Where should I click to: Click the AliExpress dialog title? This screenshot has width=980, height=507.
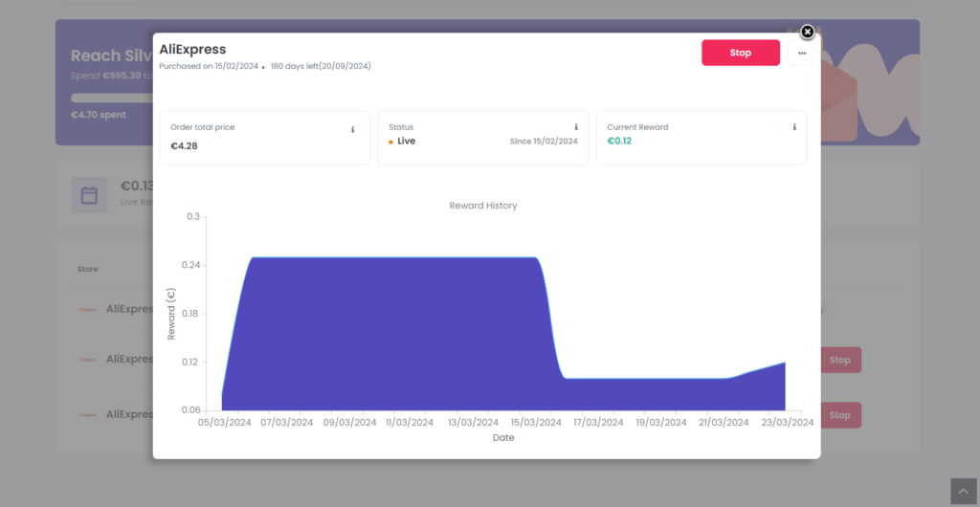tap(192, 50)
